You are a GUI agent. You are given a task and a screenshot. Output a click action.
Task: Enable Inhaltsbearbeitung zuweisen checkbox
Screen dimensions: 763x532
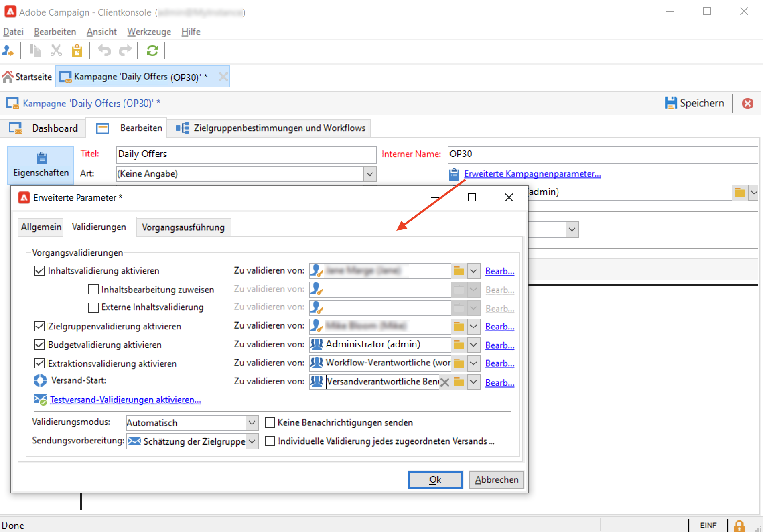(x=93, y=289)
